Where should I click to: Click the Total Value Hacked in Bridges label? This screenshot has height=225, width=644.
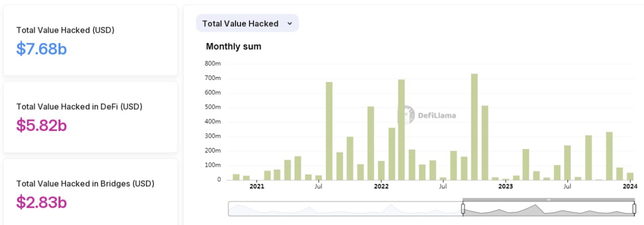[x=85, y=184]
